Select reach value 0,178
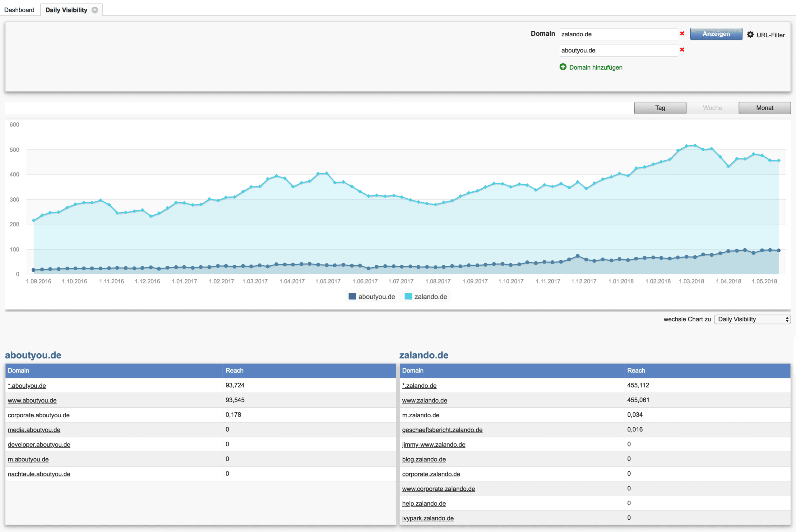 [233, 415]
